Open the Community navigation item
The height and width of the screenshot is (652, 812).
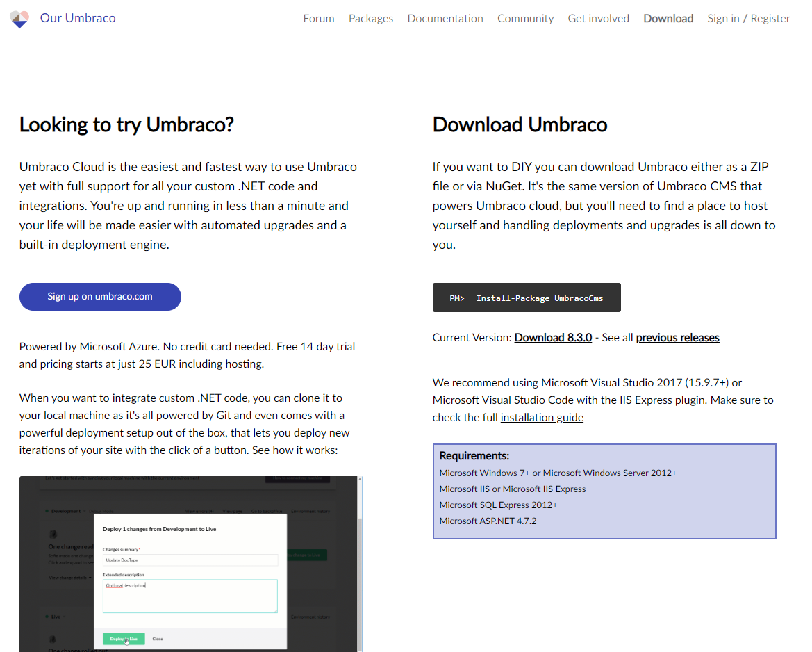(526, 19)
